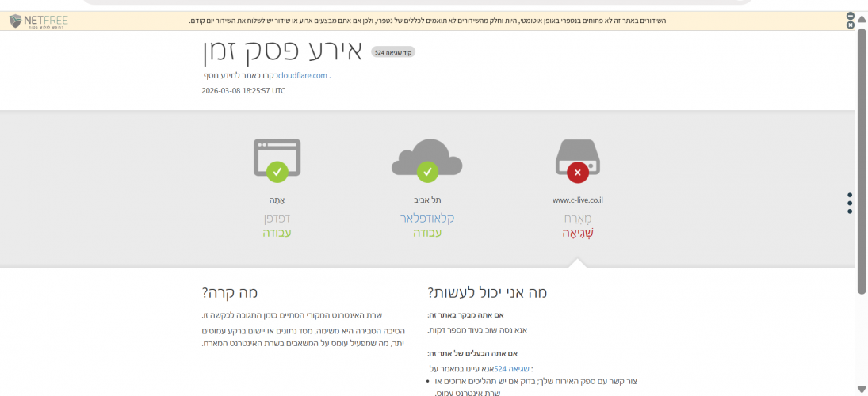Screen dimensions: 868x396
Task: Click the קוד שגיאה 524 badge
Action: pos(393,51)
